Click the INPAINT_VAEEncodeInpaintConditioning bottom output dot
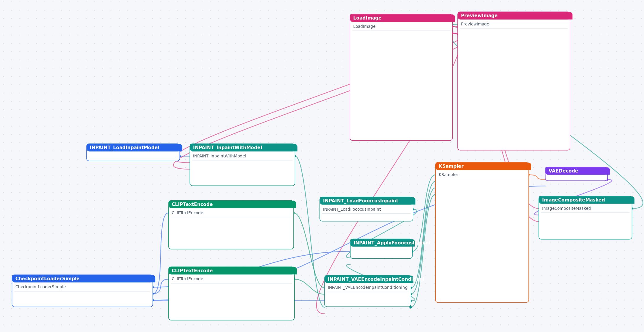This screenshot has width=644, height=332. [411, 307]
